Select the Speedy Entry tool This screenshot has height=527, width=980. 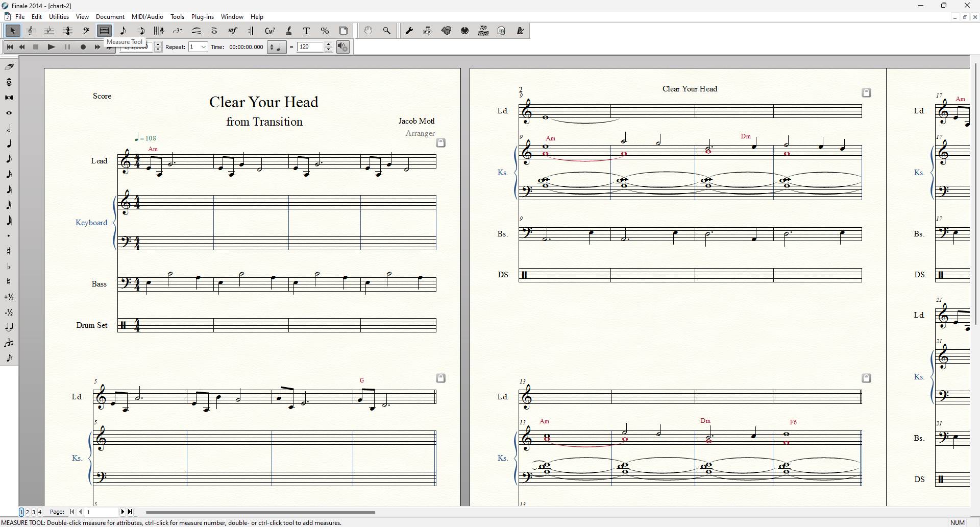[141, 31]
